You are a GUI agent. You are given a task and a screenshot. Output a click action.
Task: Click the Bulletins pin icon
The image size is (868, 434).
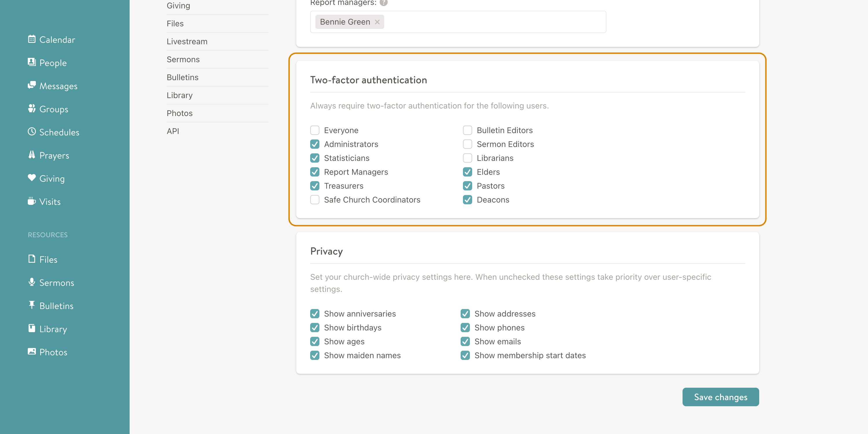[x=32, y=305]
